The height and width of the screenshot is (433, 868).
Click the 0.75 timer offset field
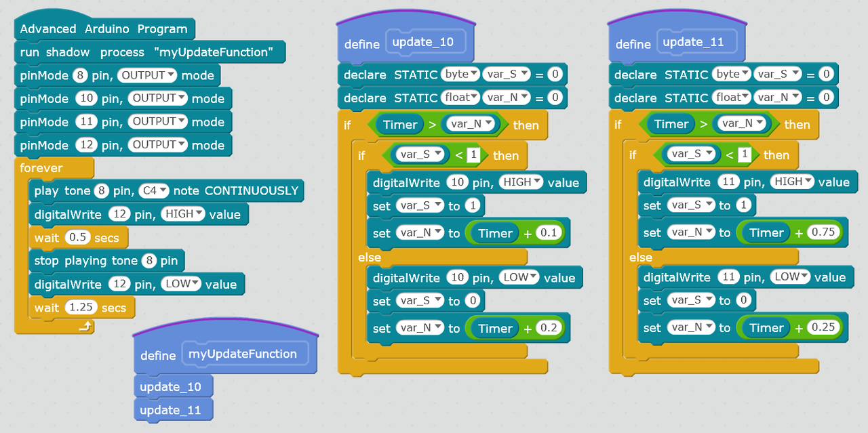(x=825, y=233)
